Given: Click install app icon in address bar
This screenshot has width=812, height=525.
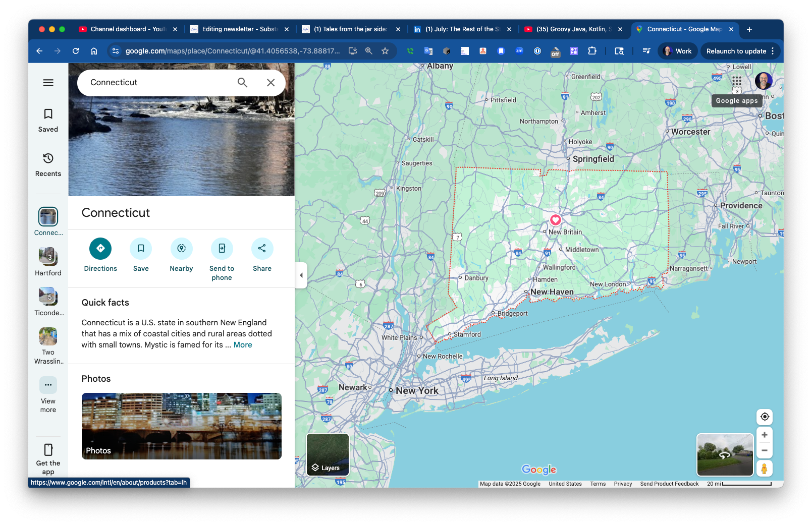Looking at the screenshot, I should [x=353, y=51].
